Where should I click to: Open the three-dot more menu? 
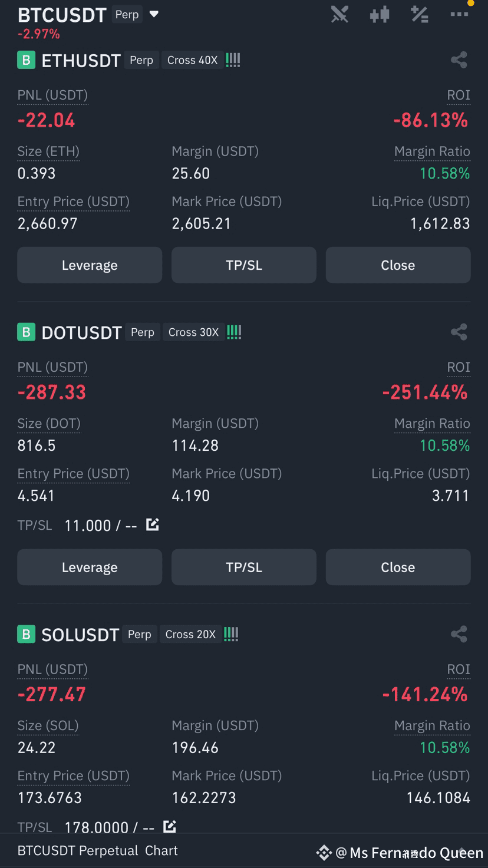pyautogui.click(x=459, y=14)
